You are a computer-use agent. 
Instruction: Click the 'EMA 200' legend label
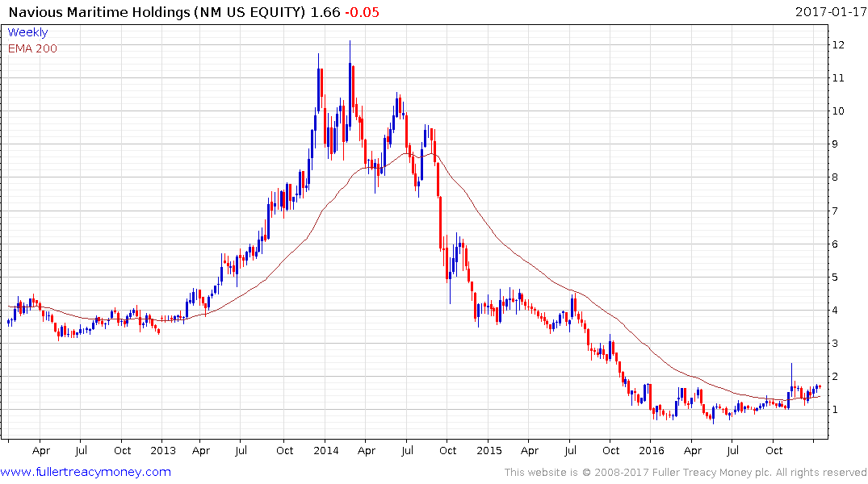[x=32, y=48]
